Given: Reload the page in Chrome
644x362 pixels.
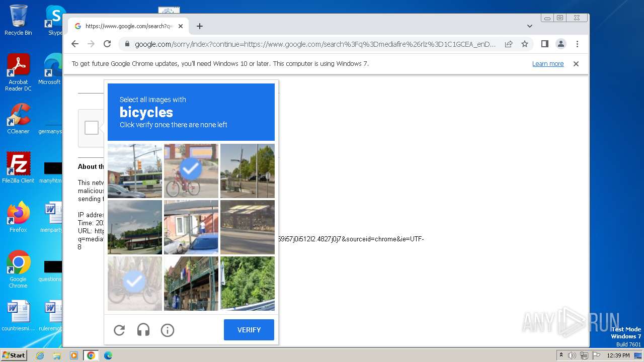Looking at the screenshot, I should [x=107, y=44].
